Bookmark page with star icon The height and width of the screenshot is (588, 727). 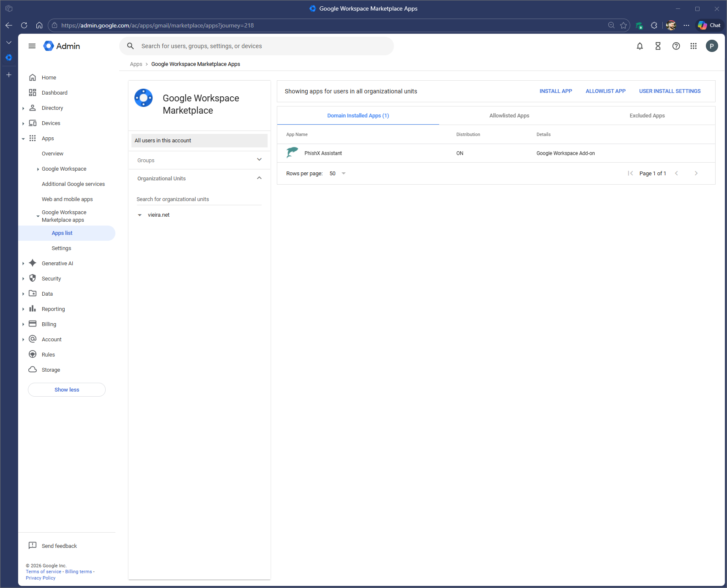623,25
